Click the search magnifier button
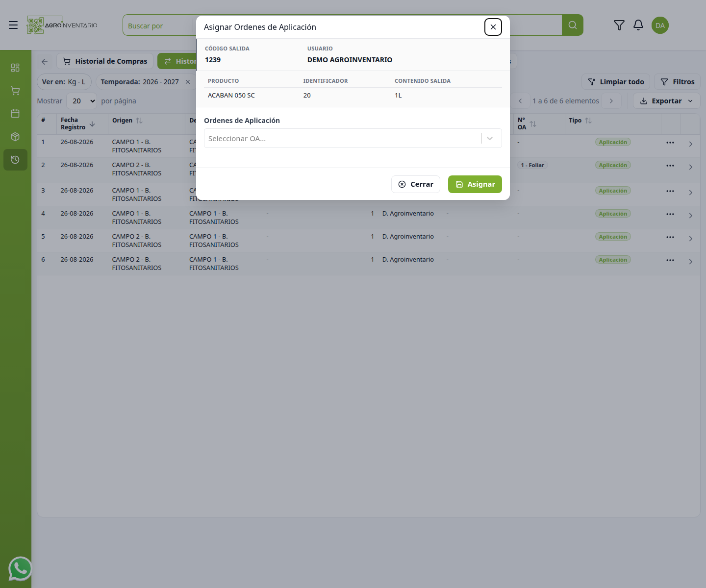 pos(573,25)
